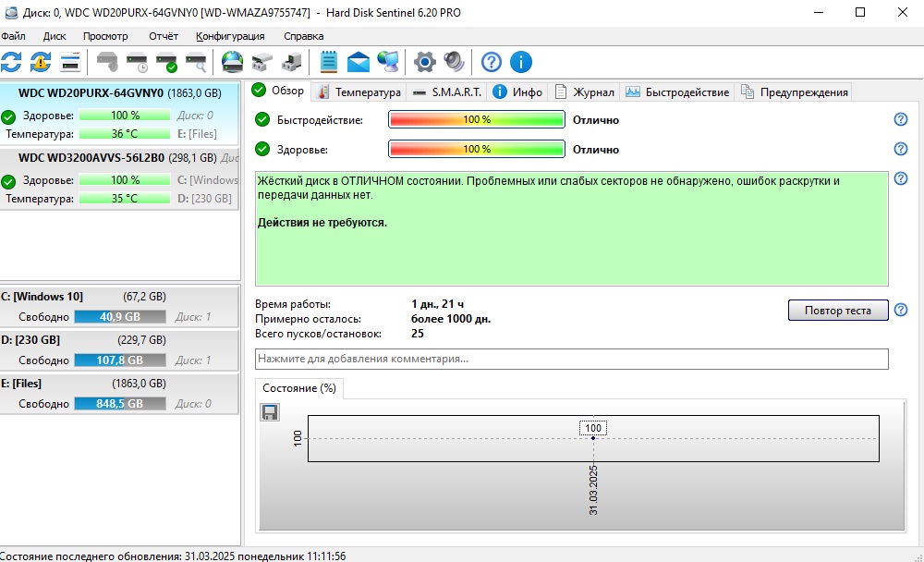Screen dimensions: 924x562
Task: Select the E: [Files] partition
Action: 119,394
